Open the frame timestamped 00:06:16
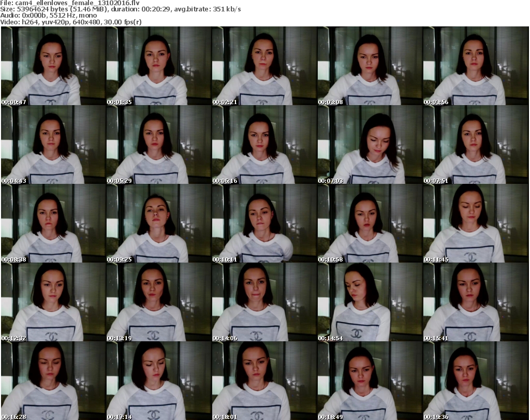 [x=264, y=145]
